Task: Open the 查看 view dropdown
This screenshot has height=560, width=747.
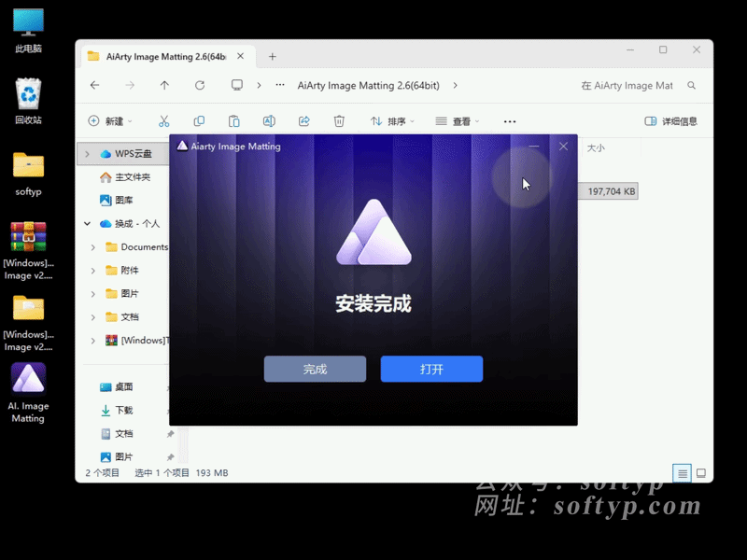Action: coord(458,121)
